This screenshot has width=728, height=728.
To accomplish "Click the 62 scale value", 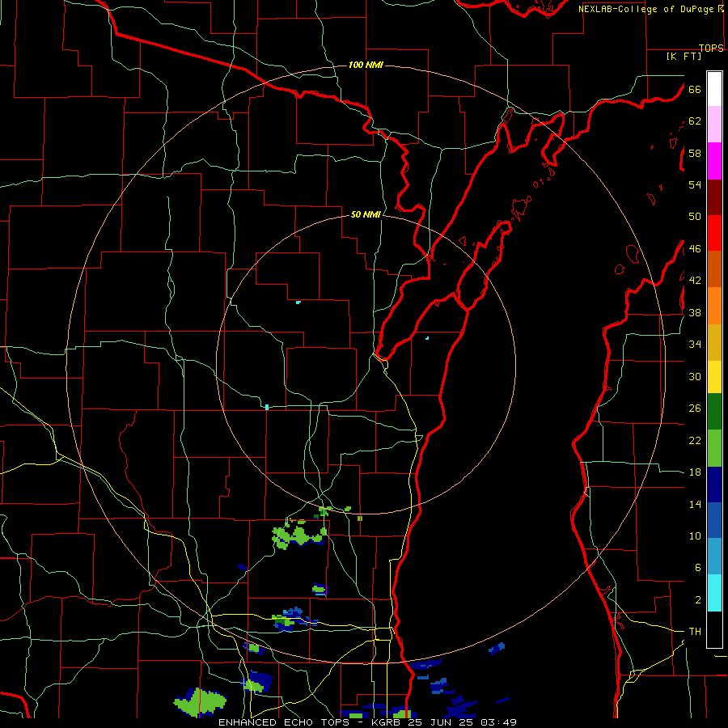I will 695,121.
